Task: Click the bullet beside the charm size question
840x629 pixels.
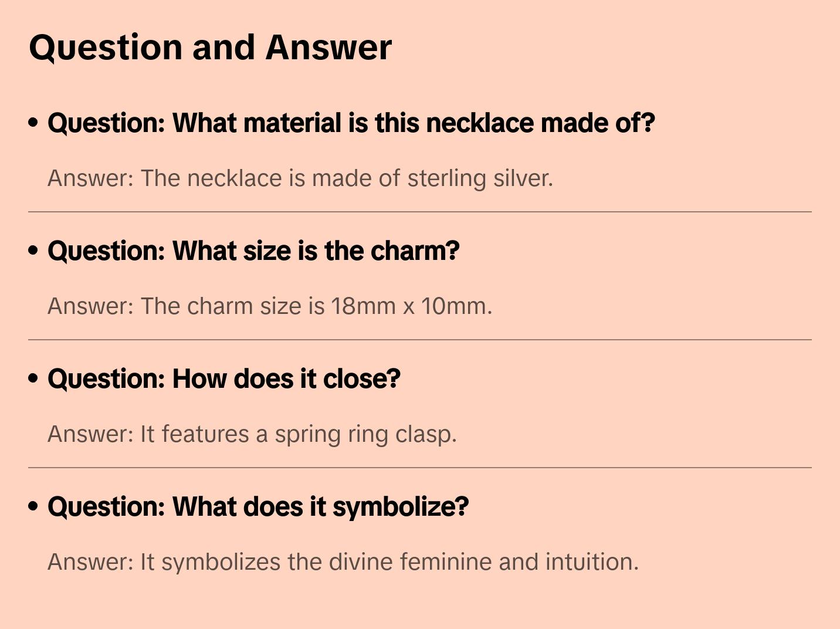Action: pyautogui.click(x=33, y=251)
